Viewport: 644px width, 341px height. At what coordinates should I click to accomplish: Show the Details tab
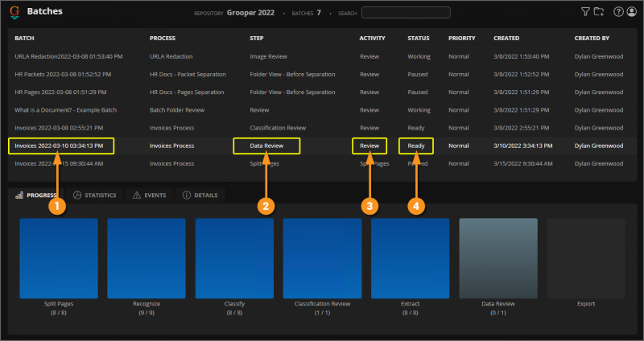(x=200, y=195)
